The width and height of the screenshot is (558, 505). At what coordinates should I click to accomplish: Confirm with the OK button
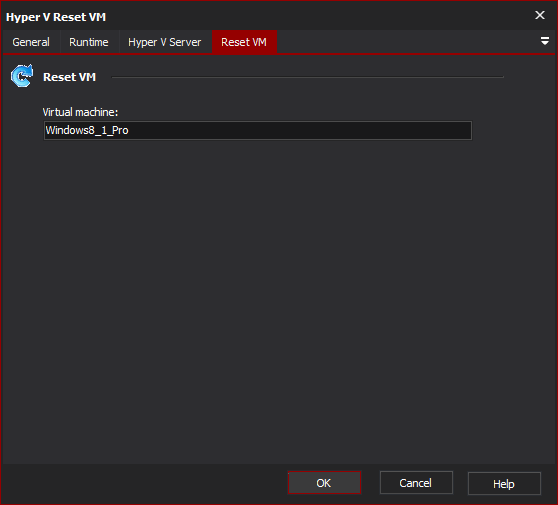coord(324,483)
